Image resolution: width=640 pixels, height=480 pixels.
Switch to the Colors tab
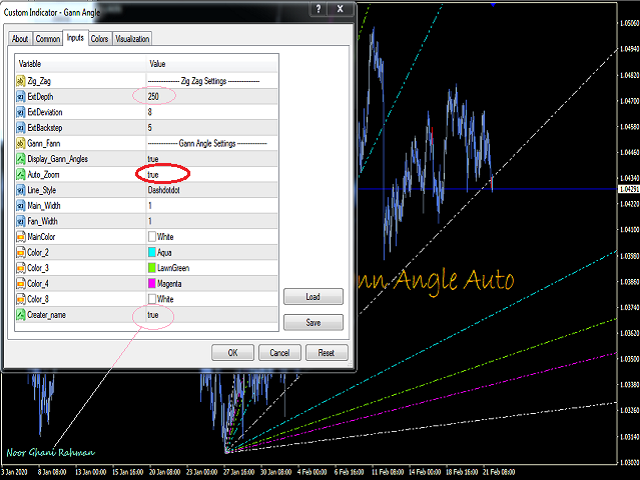[x=100, y=39]
